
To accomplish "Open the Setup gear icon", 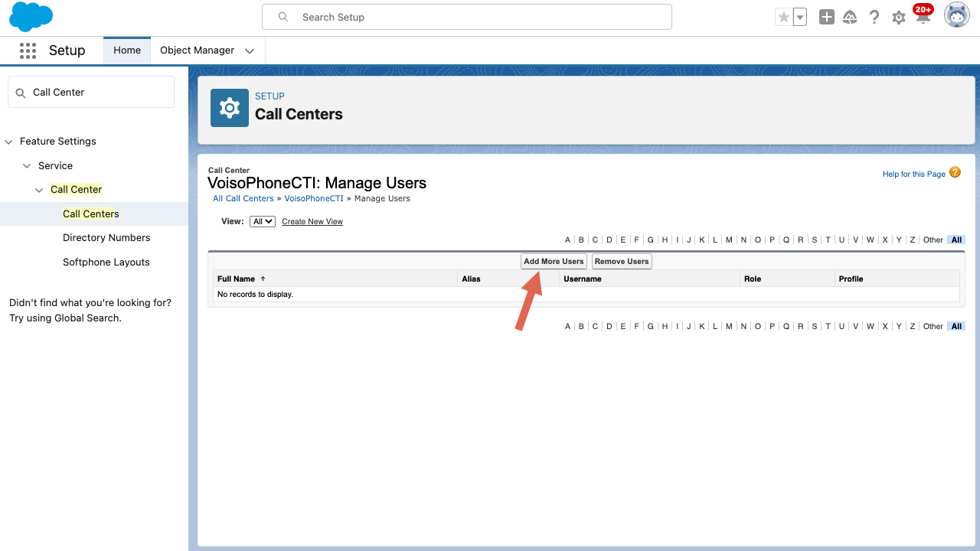I will click(899, 18).
